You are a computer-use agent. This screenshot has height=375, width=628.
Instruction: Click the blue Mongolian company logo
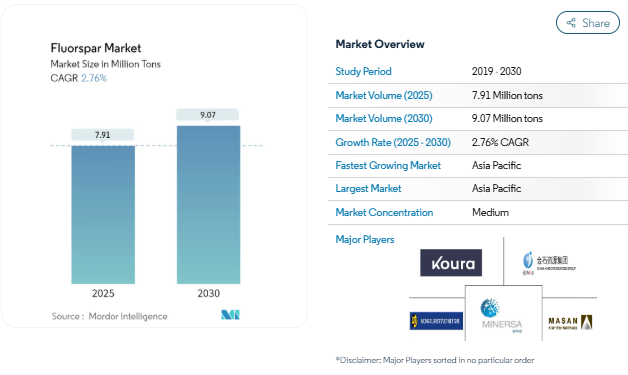pos(436,321)
